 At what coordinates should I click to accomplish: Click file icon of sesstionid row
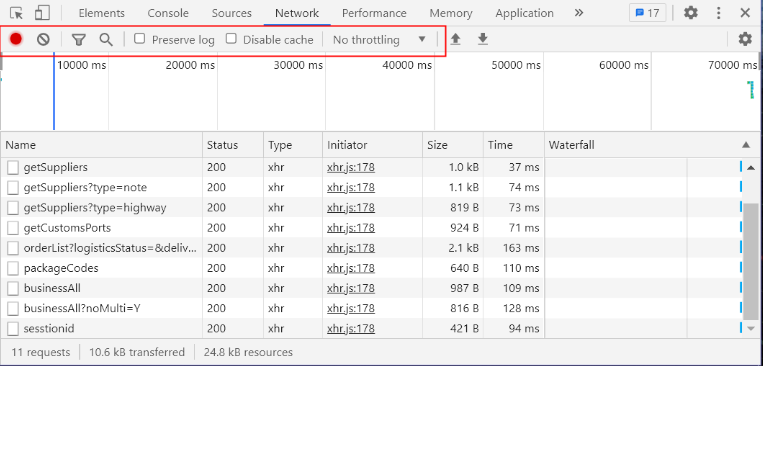coord(13,328)
